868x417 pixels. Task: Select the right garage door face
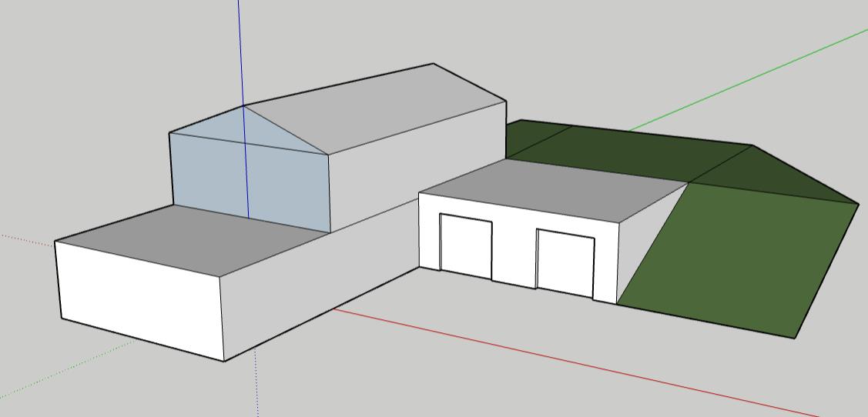(565, 263)
